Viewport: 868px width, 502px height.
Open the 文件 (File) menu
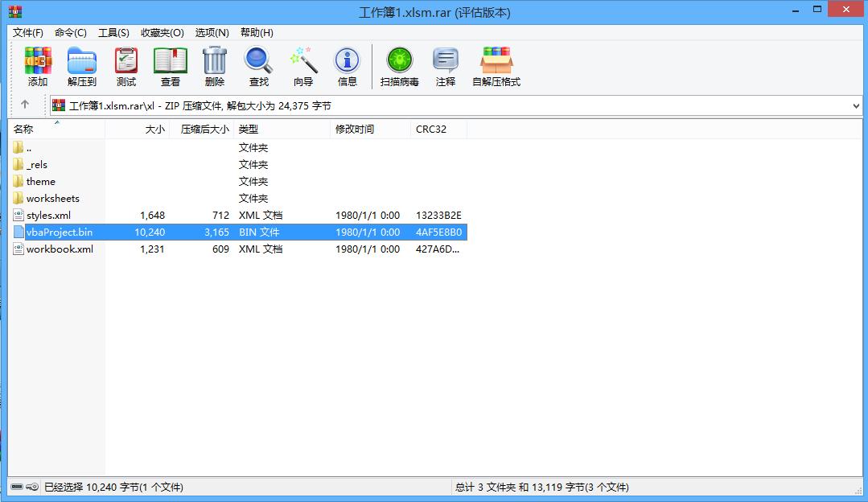pos(27,32)
